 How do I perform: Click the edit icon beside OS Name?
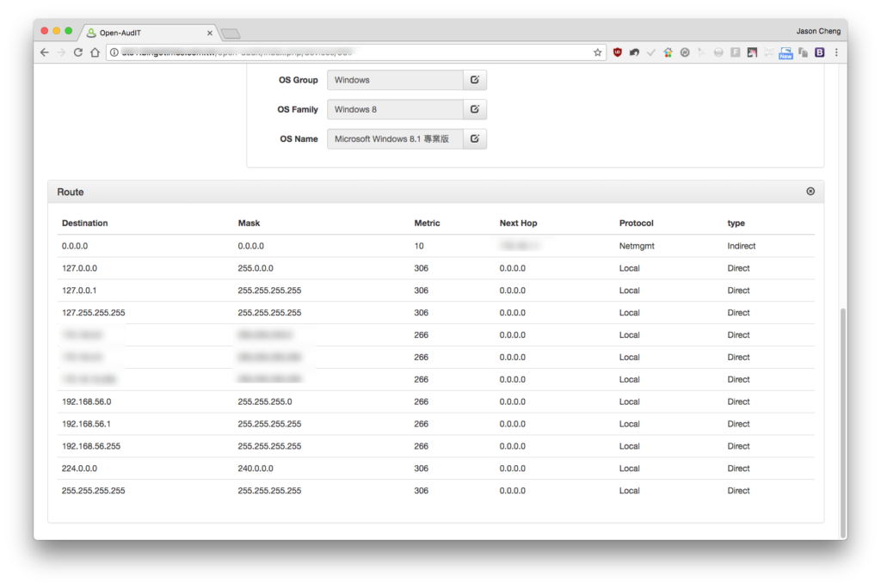(x=475, y=138)
